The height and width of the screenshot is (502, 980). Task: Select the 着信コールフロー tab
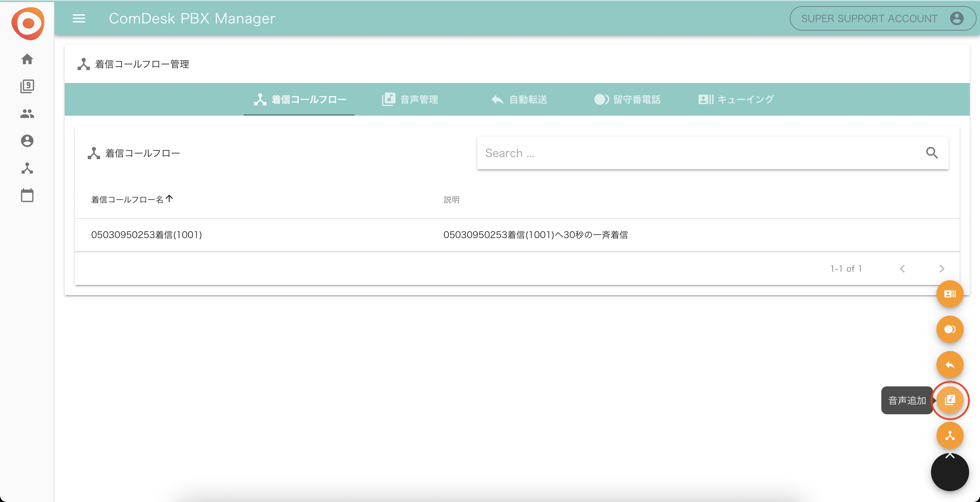[299, 100]
